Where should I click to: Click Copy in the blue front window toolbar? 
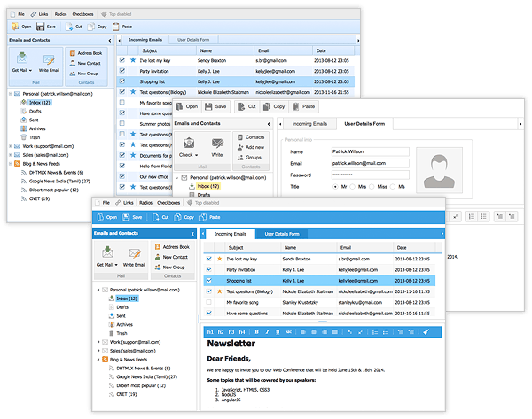click(184, 217)
